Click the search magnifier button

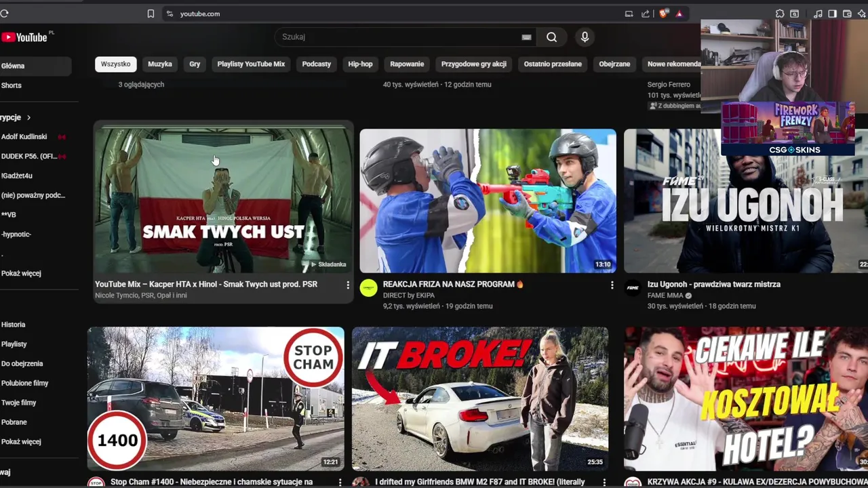tap(552, 37)
